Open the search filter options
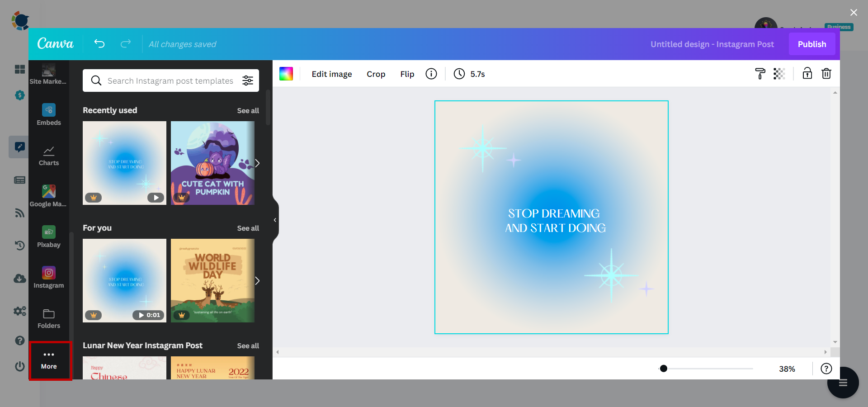Image resolution: width=868 pixels, height=407 pixels. coord(248,80)
